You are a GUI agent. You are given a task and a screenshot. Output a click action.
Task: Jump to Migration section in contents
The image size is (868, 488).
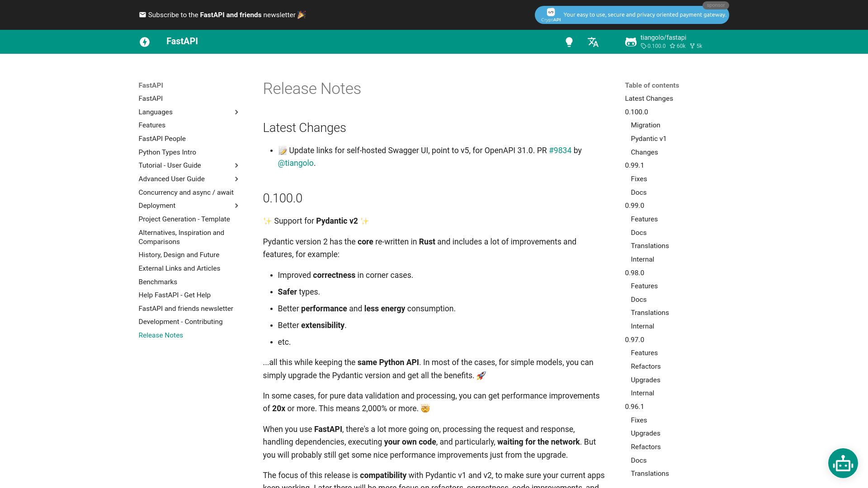[x=645, y=125]
